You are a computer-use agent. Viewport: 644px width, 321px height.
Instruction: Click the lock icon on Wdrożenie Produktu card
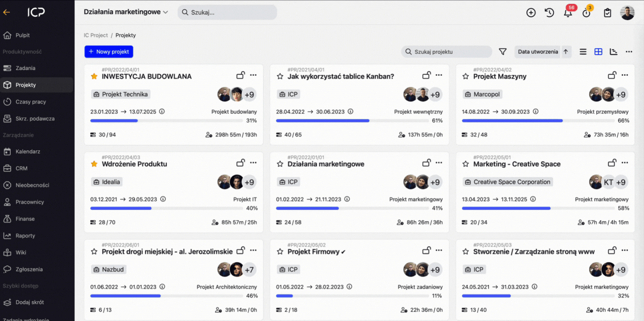[x=240, y=163]
